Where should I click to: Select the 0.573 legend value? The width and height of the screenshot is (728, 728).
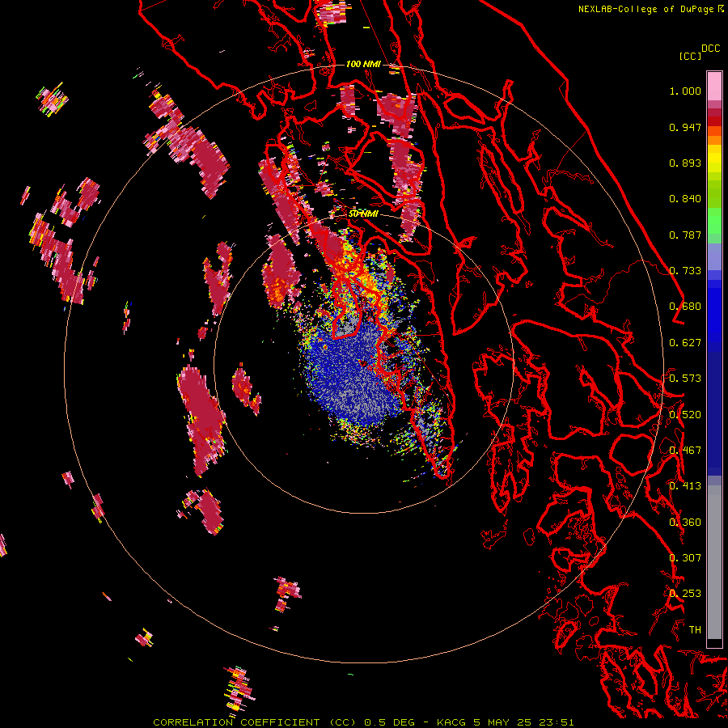[x=685, y=379]
